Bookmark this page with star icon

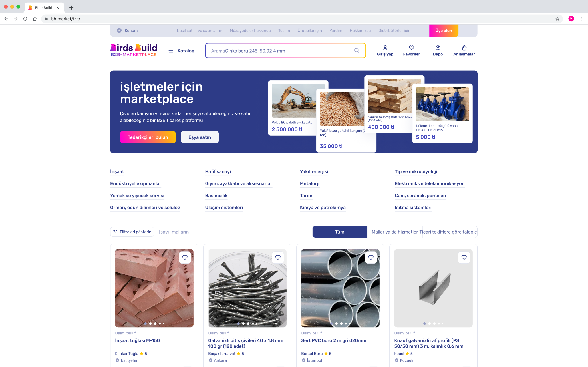[x=557, y=19]
